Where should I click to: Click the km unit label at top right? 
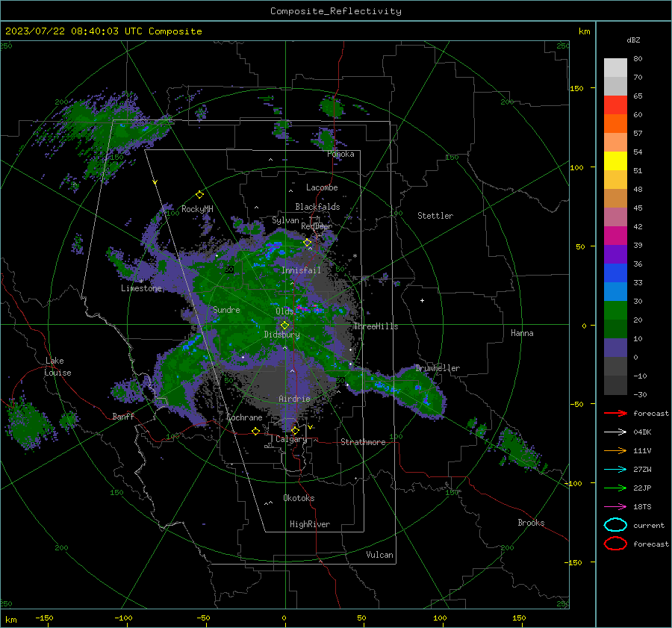[x=585, y=31]
